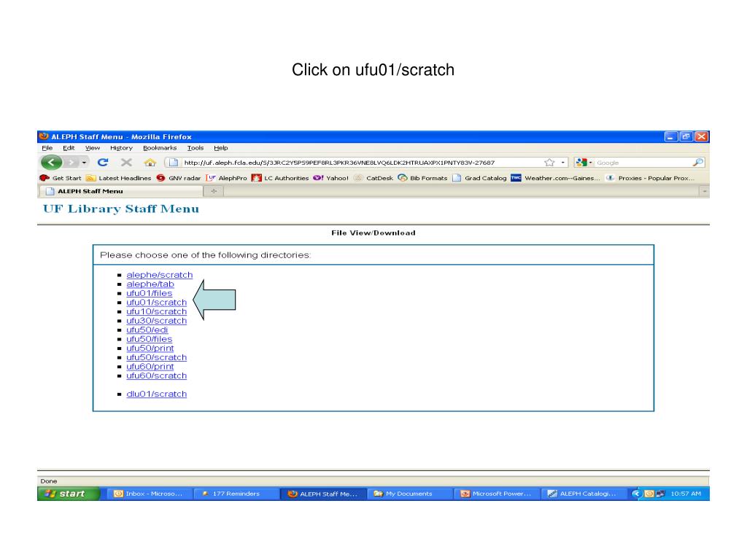This screenshot has height=560, width=747.
Task: Switch to 177 Reminders taskbar item
Action: pyautogui.click(x=236, y=494)
